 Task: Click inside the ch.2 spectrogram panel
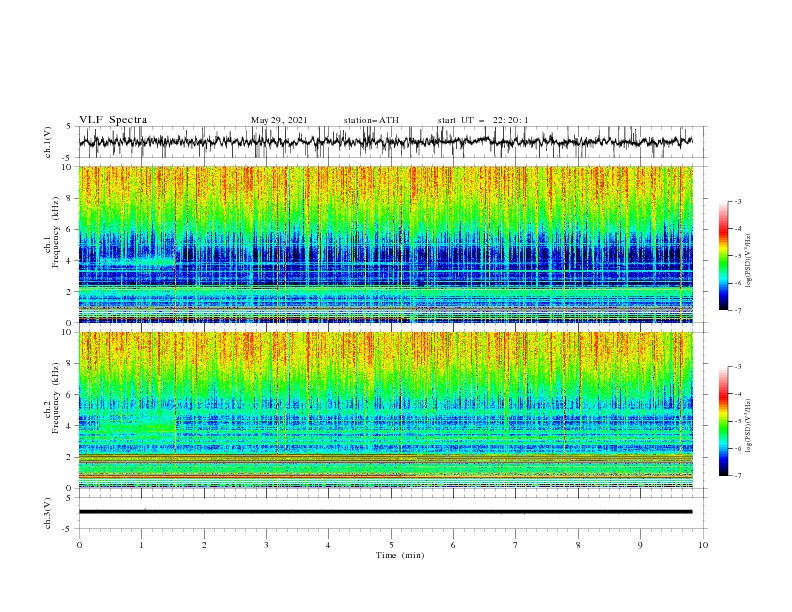[386, 410]
